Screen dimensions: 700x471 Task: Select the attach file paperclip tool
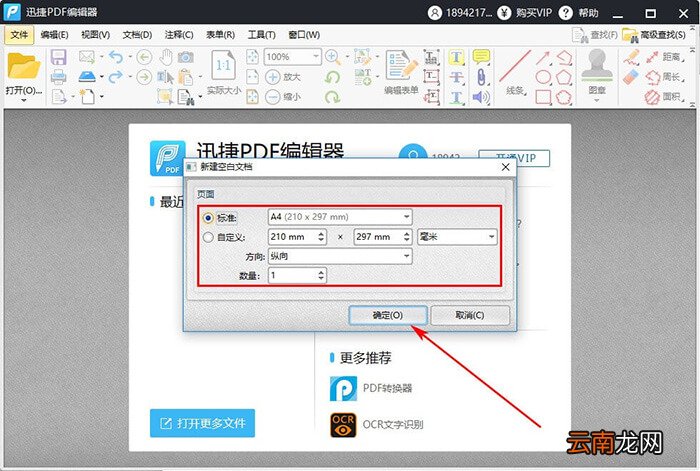click(481, 77)
